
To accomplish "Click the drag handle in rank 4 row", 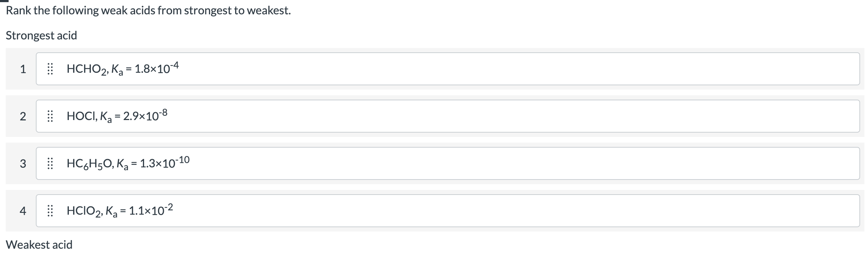I will [51, 211].
